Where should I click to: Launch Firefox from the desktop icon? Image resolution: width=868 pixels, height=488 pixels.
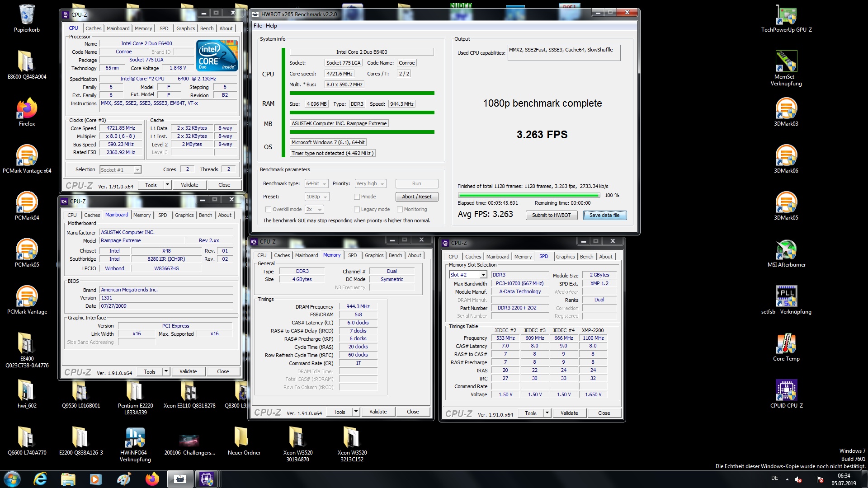(27, 112)
